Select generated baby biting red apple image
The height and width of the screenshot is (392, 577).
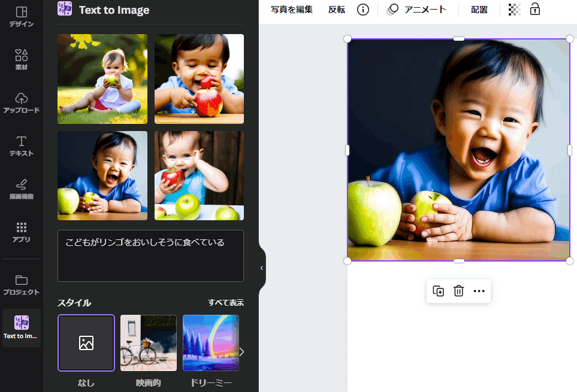[199, 175]
